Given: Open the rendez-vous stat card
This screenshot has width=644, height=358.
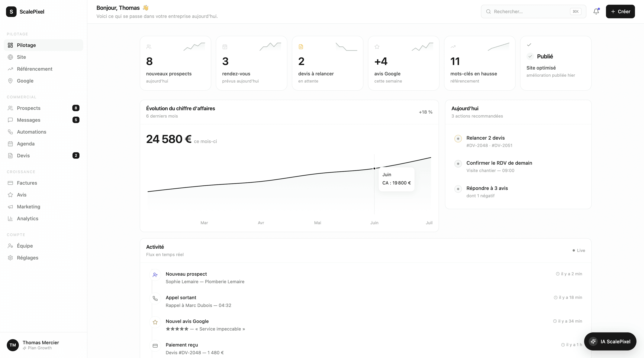Looking at the screenshot, I should coord(252,63).
